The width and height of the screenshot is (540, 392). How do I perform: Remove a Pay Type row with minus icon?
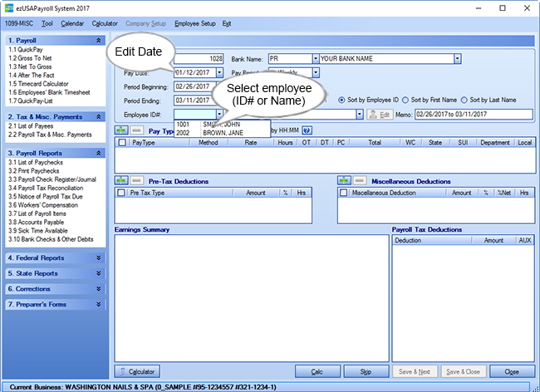pyautogui.click(x=135, y=130)
